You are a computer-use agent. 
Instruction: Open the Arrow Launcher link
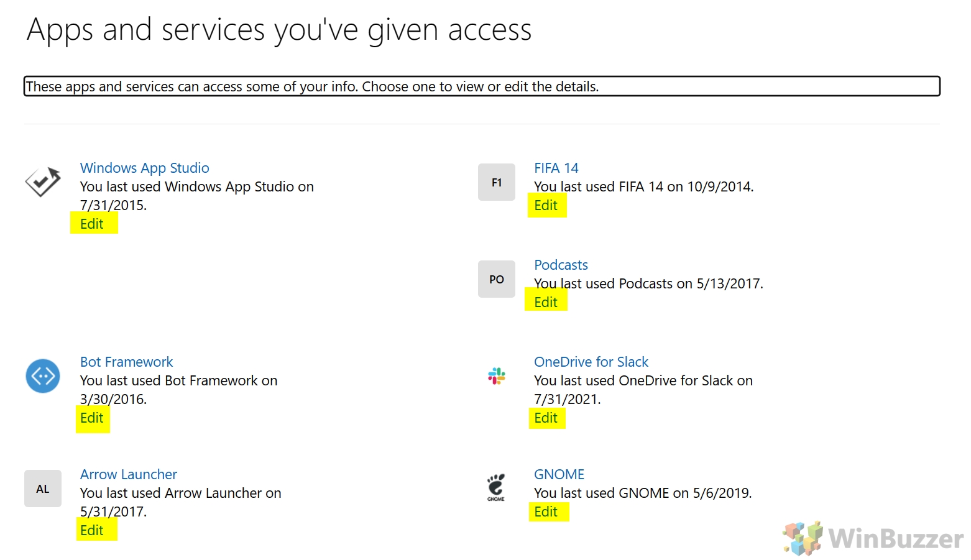[x=129, y=474]
